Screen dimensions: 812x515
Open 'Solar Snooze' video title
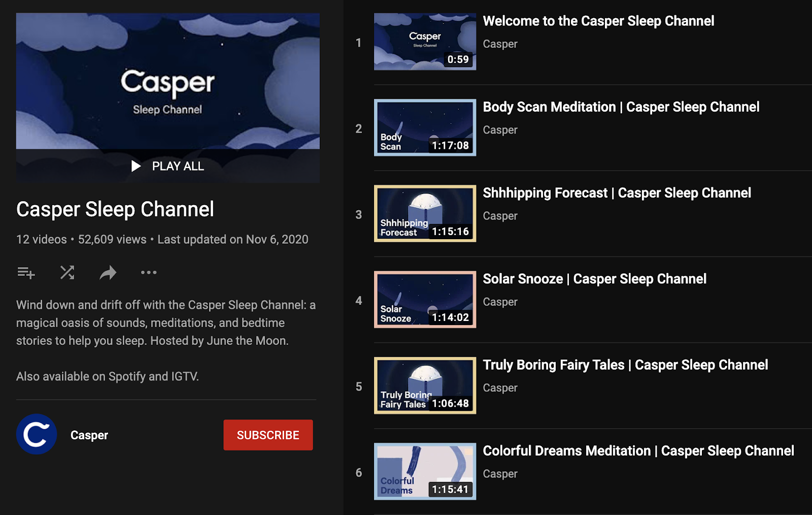click(x=594, y=279)
